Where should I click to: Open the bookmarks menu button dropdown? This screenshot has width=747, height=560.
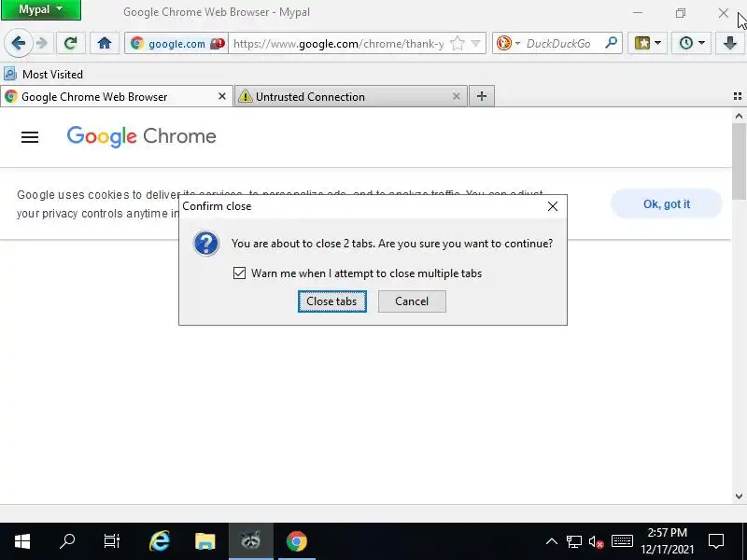(x=647, y=43)
